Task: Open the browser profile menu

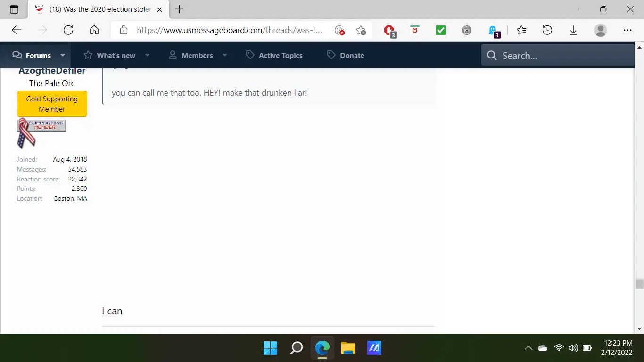Action: click(601, 30)
